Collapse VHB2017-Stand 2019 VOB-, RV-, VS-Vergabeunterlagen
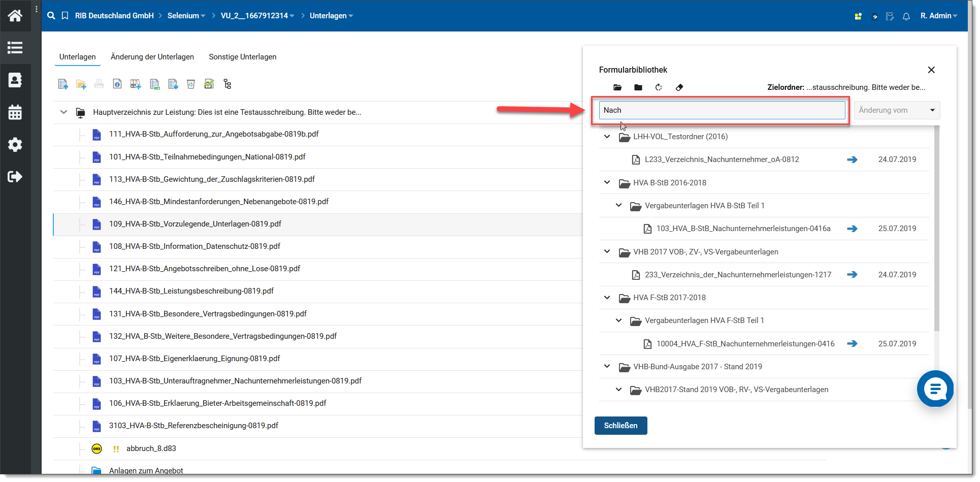 click(x=618, y=390)
